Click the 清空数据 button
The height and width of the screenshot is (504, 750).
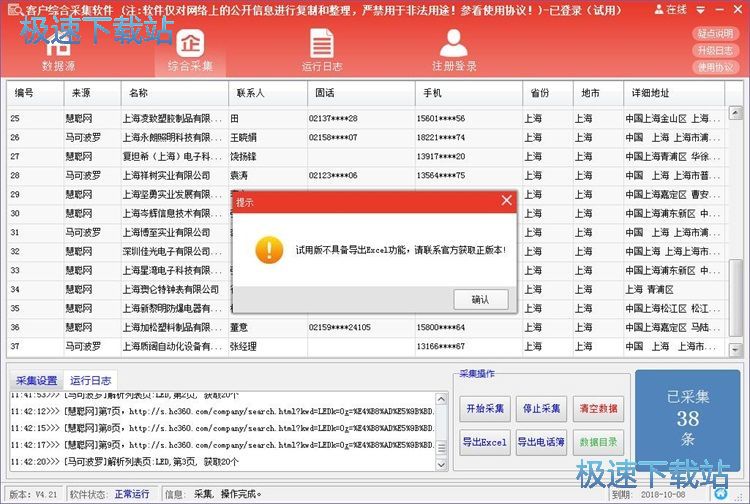[598, 408]
